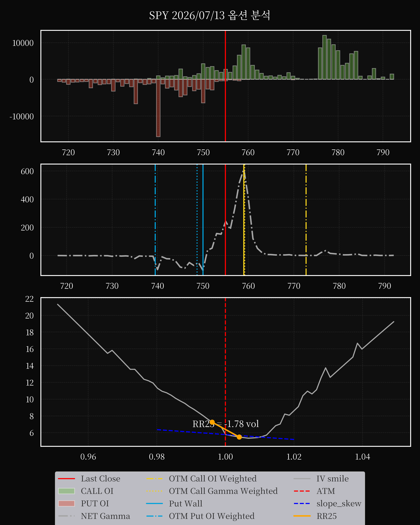Select the 'OTM Call OI Weighted' legend label
The height and width of the screenshot is (525, 420).
coord(213,479)
